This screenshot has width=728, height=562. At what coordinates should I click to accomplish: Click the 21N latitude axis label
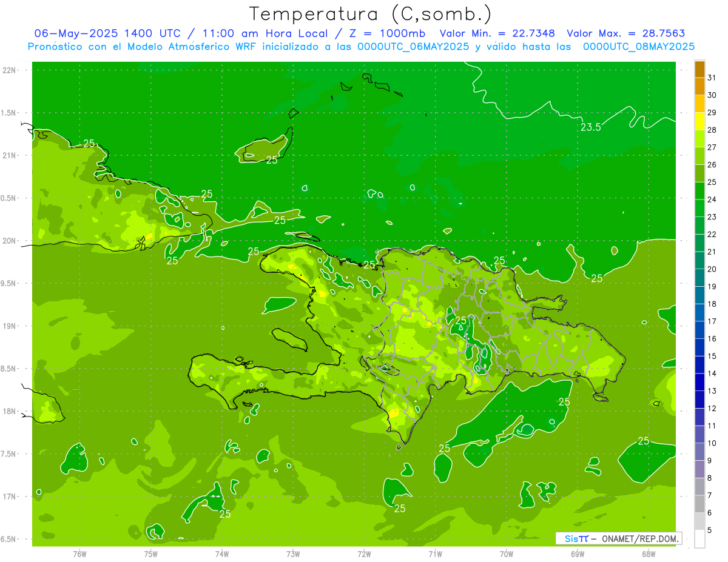click(9, 155)
